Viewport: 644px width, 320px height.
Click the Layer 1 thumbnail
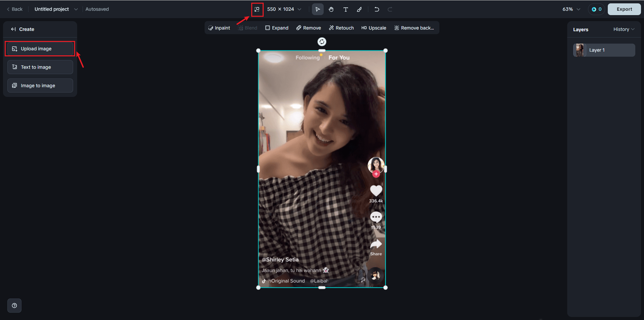coord(580,50)
